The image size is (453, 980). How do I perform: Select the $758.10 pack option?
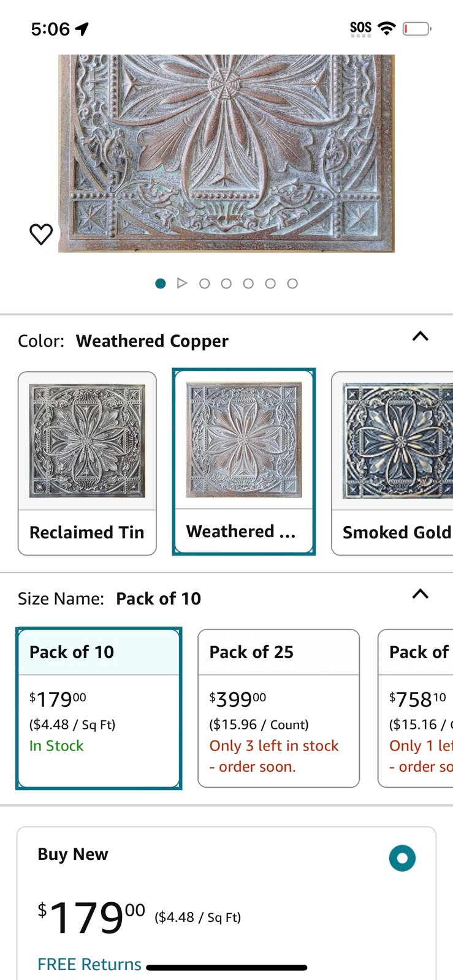click(x=416, y=708)
